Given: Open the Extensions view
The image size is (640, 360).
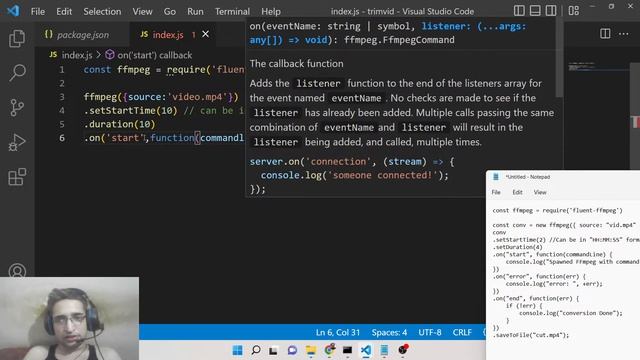Looking at the screenshot, I should (17, 177).
